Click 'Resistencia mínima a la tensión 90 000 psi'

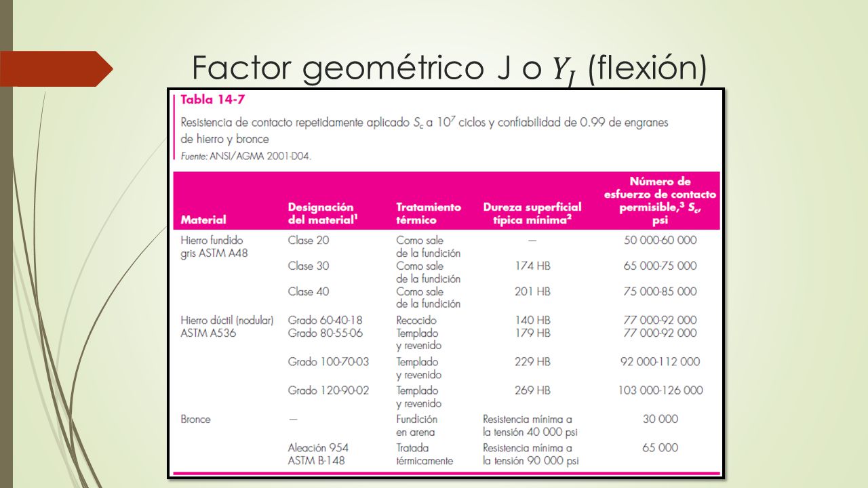[x=530, y=454]
